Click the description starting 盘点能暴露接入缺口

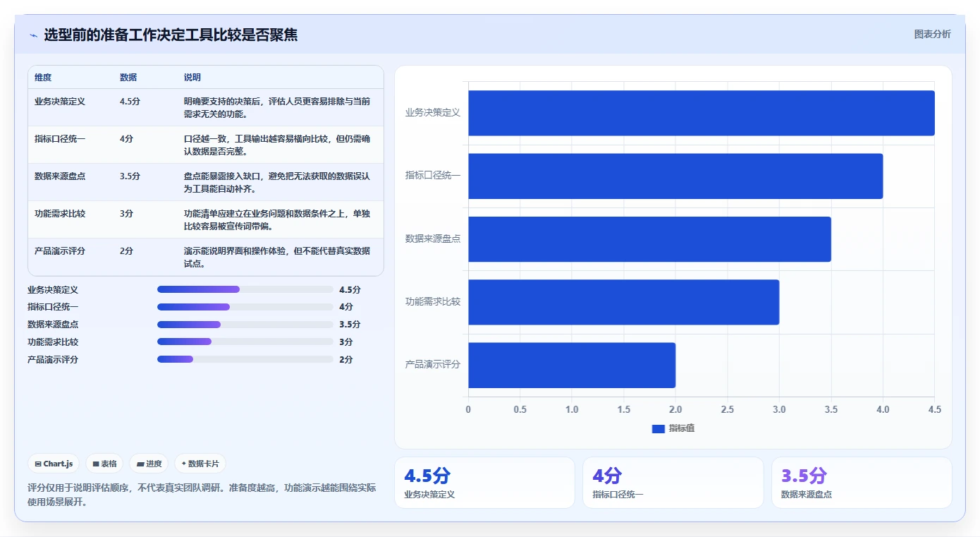point(277,182)
